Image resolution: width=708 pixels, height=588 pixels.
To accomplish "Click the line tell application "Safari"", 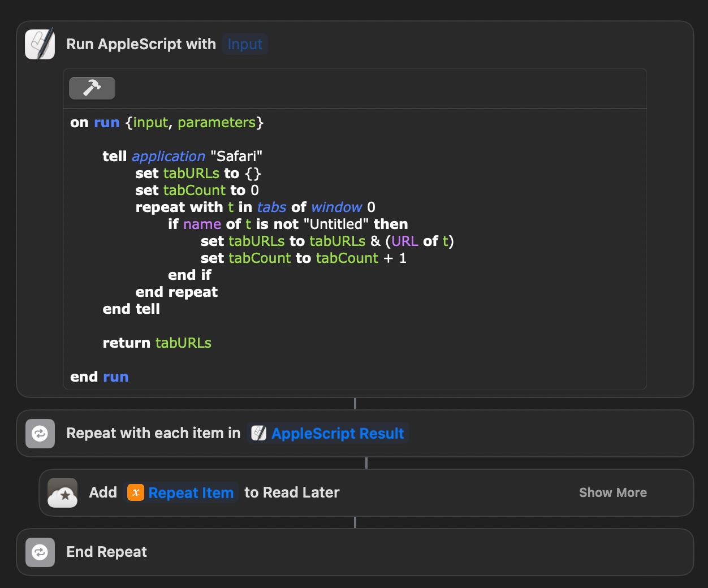I will tap(183, 157).
